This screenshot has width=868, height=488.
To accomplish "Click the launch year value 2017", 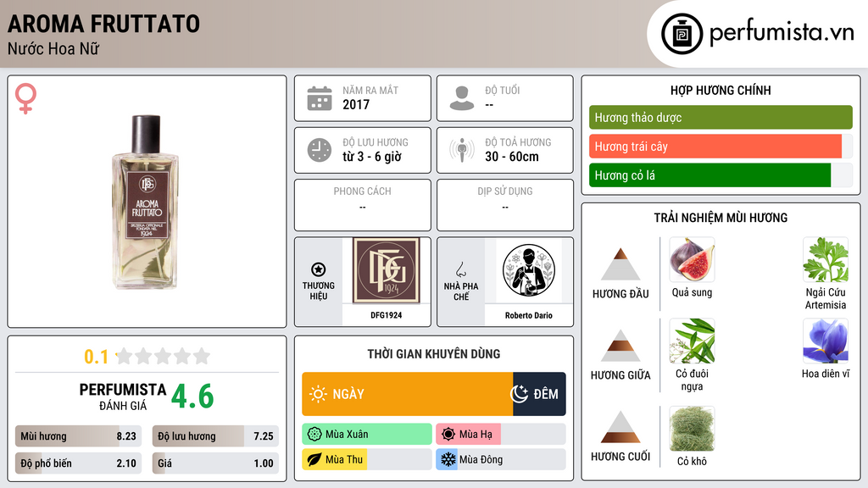I will [x=356, y=104].
